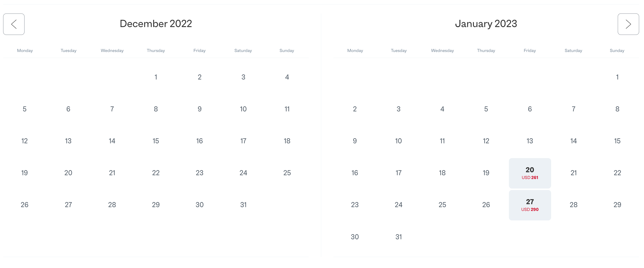Click the January 2023 month heading

coord(486,24)
